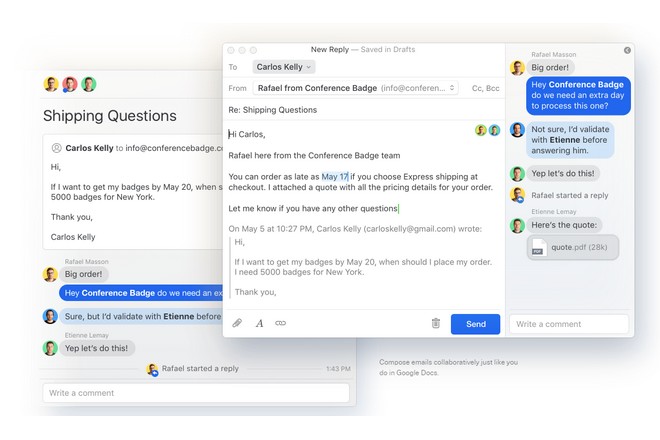660x440 pixels.
Task: Open text formatting options icon
Action: point(259,323)
